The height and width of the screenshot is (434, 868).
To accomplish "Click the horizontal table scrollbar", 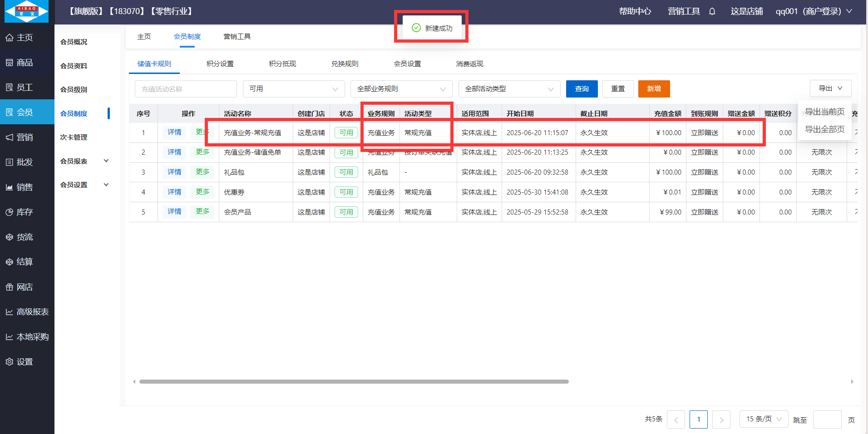I will 354,382.
